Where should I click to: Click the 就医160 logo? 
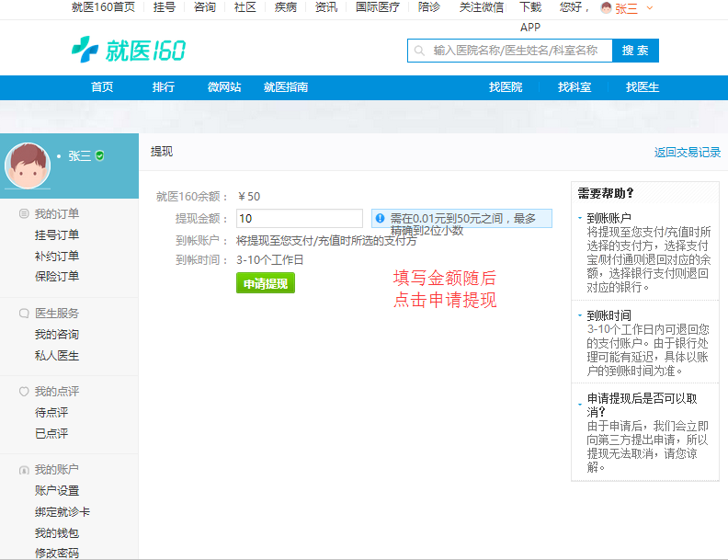pos(129,50)
